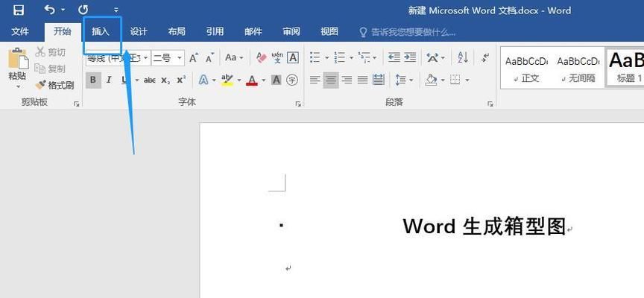Expand the line spacing dropdown
Viewport: 644px width, 298px height.
(x=412, y=80)
